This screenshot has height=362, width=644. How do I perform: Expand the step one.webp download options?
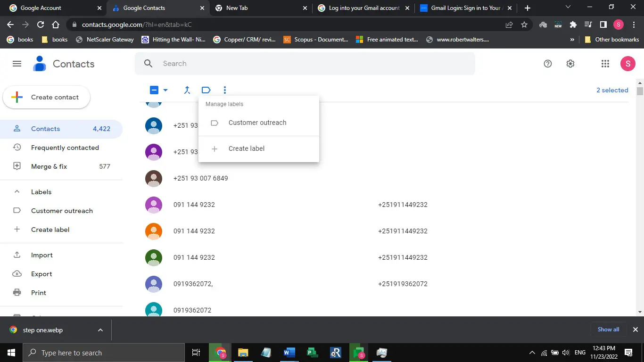[100, 330]
